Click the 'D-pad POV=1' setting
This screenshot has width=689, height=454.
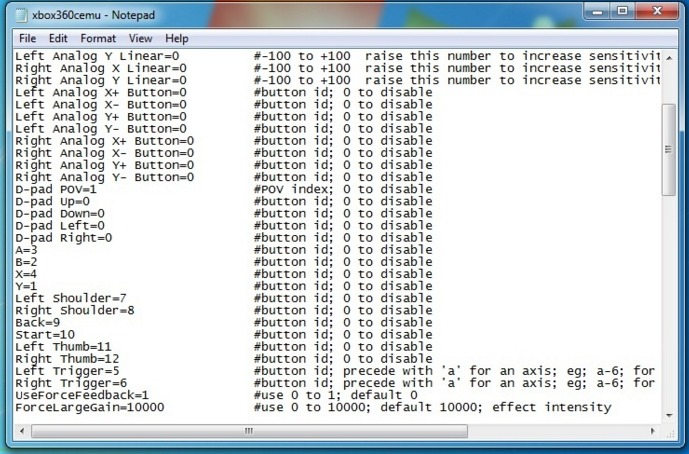pos(56,189)
